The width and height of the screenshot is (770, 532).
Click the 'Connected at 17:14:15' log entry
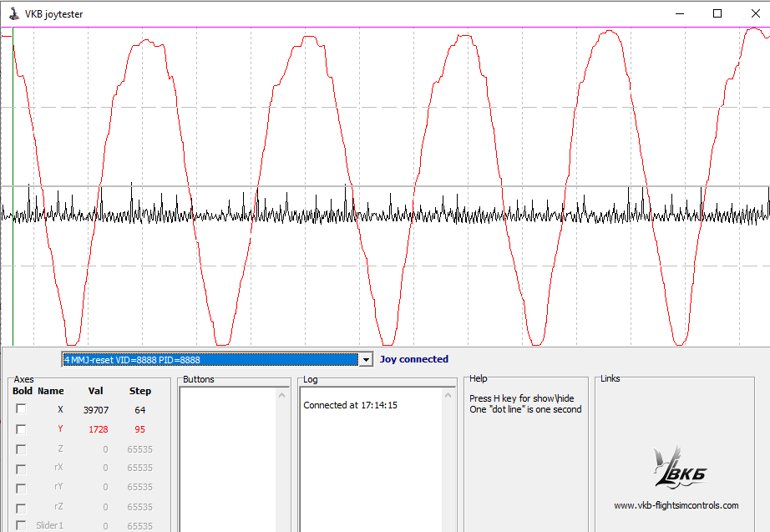click(x=350, y=405)
